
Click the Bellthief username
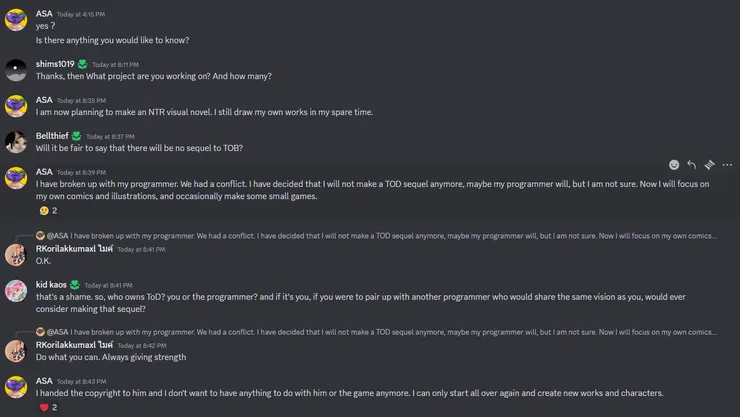(52, 136)
